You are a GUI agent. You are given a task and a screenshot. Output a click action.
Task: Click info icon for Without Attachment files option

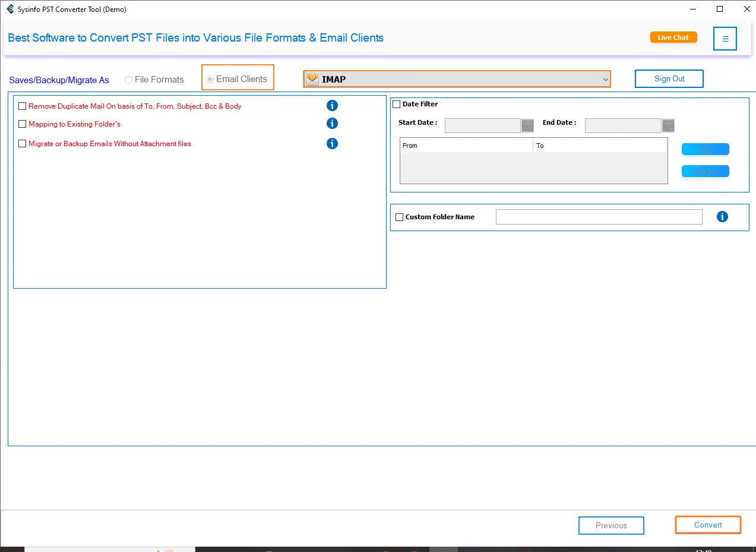pyautogui.click(x=332, y=143)
